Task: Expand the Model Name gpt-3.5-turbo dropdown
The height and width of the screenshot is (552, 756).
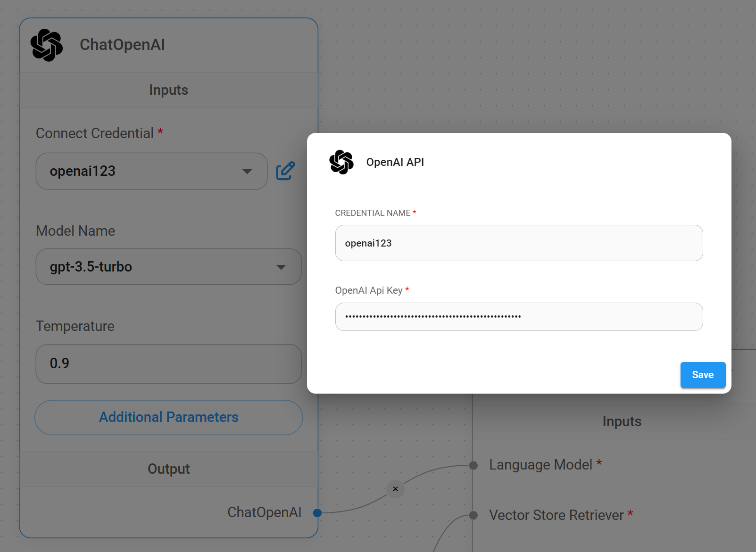Action: [168, 267]
